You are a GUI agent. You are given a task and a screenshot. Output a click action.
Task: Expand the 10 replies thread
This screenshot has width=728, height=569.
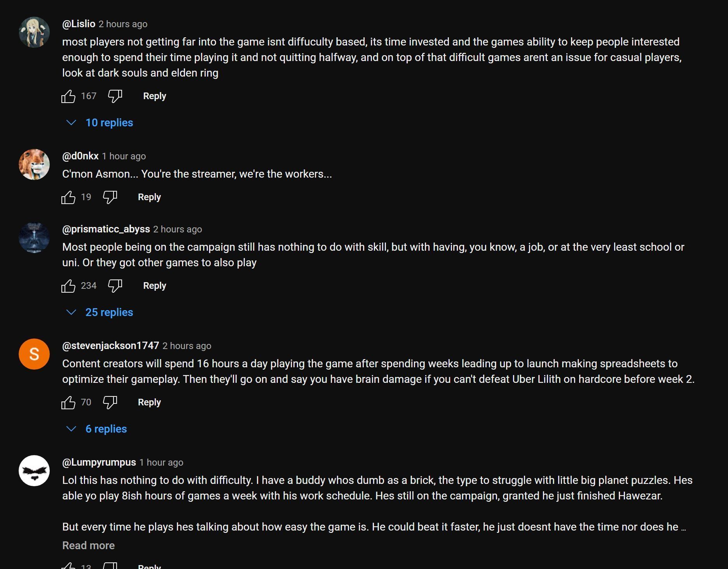(109, 123)
